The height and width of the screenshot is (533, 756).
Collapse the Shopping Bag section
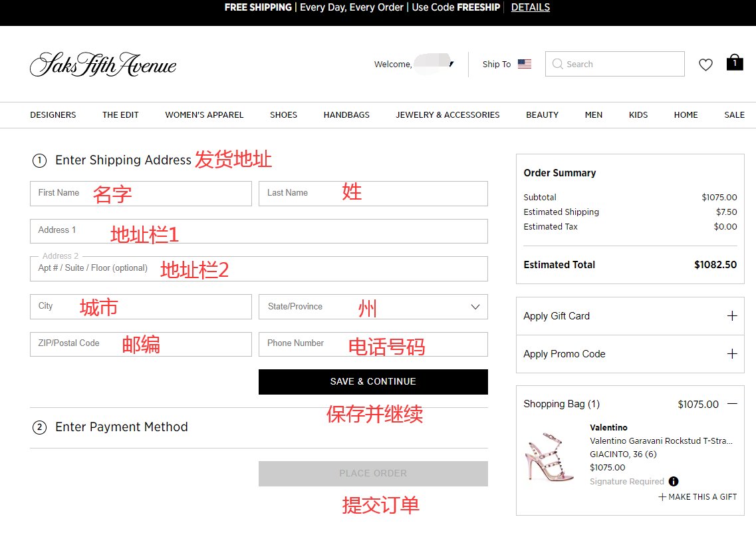pyautogui.click(x=732, y=404)
